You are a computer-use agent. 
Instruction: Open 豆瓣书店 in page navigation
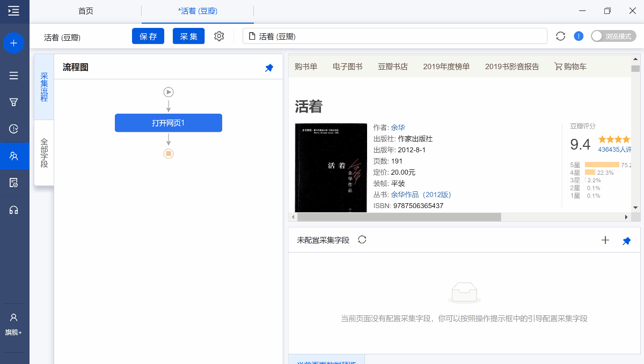[x=393, y=66]
